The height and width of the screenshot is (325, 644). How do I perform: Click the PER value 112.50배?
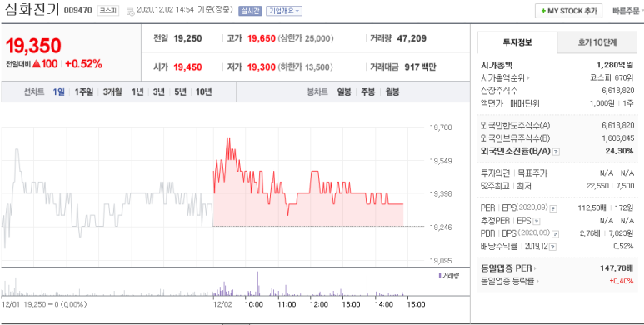592,207
